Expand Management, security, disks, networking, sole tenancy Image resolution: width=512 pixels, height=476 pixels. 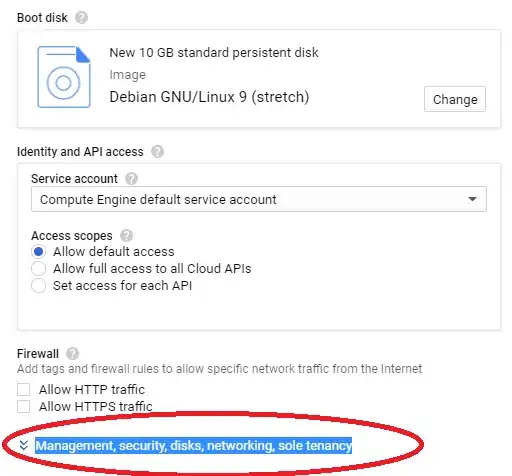[194, 446]
